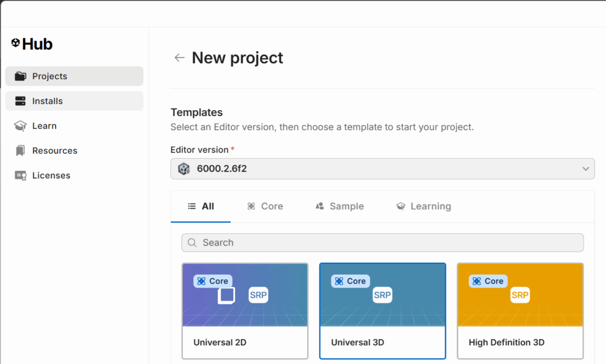Pick the High Definition 3D template
Screen dimensions: 606x364
coord(520,311)
